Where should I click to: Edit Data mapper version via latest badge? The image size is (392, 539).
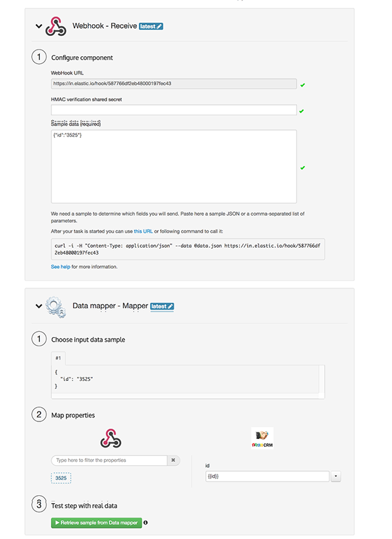(x=162, y=306)
